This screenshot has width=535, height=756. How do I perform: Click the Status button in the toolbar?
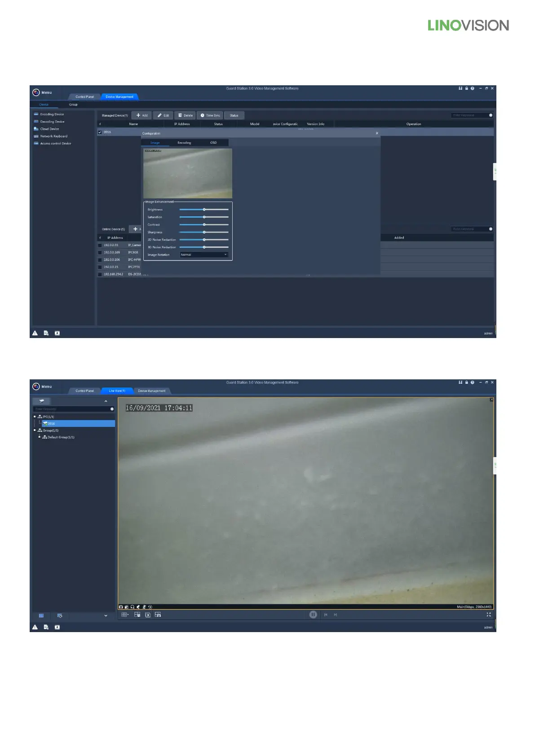[x=234, y=115]
